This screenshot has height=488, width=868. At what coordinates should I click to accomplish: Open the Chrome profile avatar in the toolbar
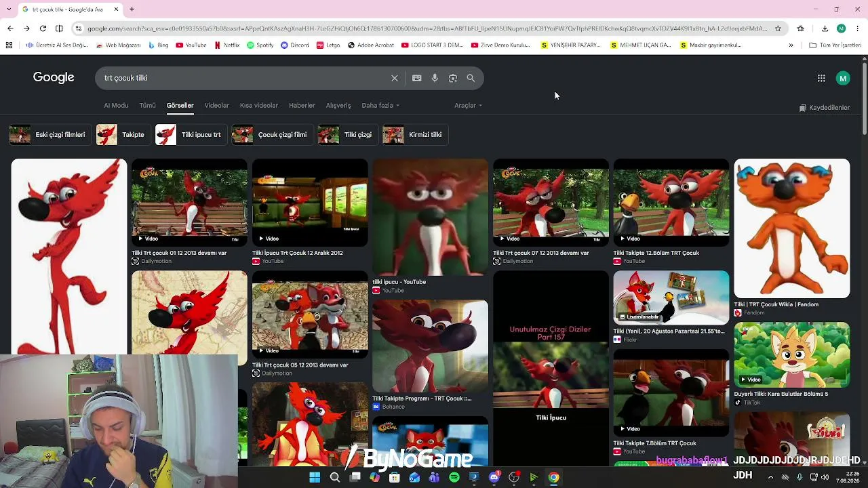pyautogui.click(x=842, y=28)
